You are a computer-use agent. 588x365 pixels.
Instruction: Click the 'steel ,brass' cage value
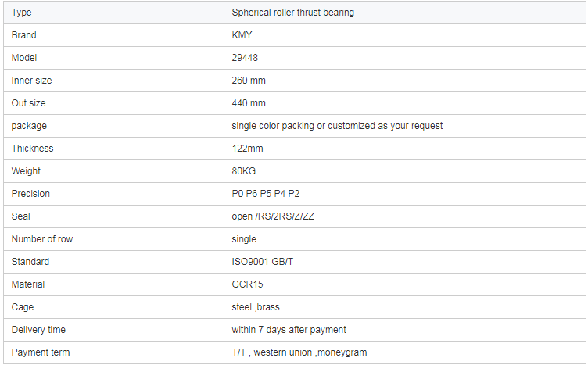coord(256,307)
